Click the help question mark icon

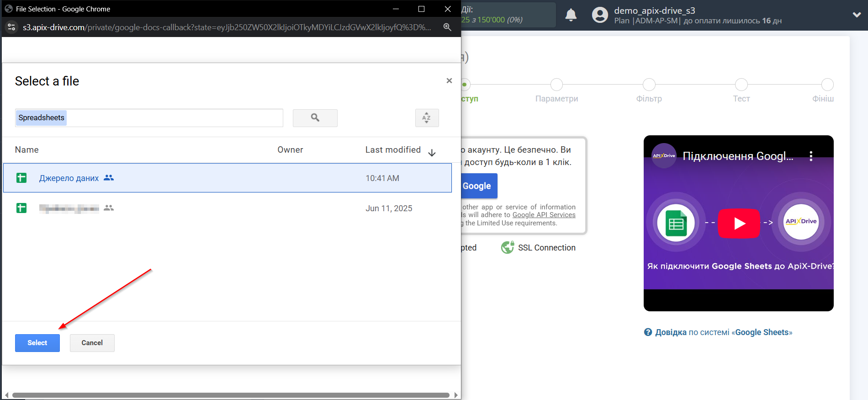point(648,332)
